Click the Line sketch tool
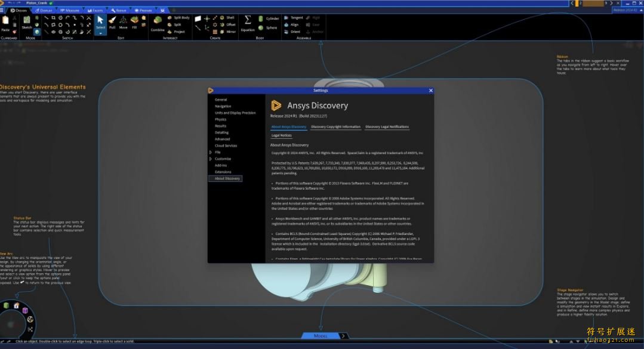Image resolution: width=644 pixels, height=349 pixels. [46, 18]
